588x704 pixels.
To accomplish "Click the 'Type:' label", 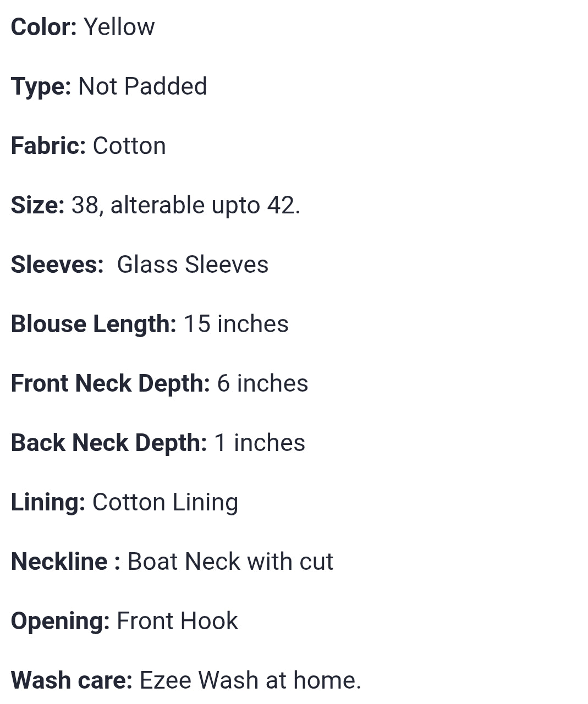I will [x=41, y=86].
